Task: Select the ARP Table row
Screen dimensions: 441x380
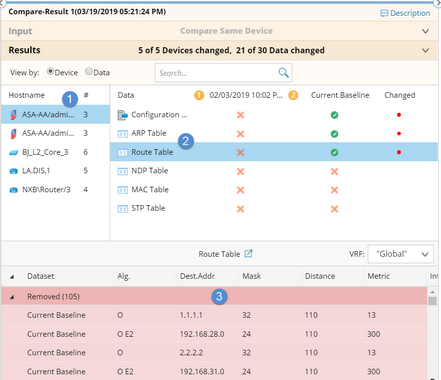Action: pos(274,133)
